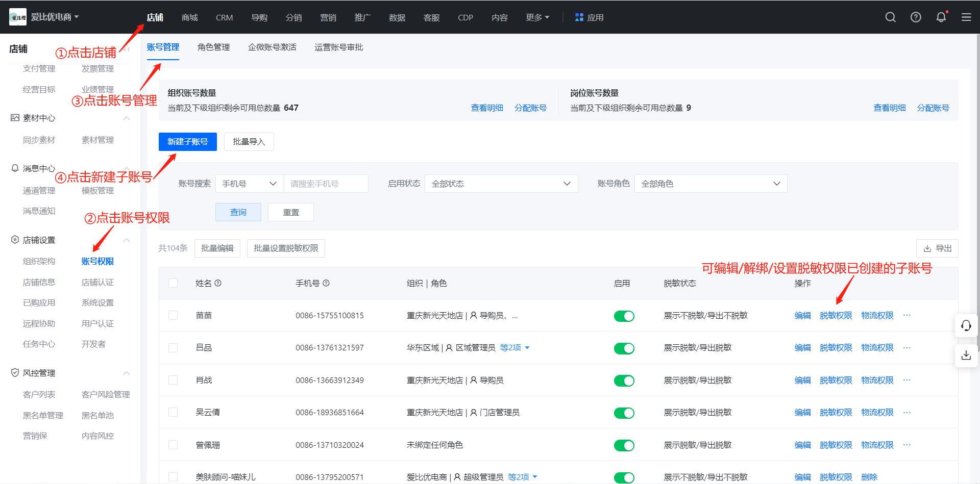Screen dimensions: 980x484
Task: Click the 素材中心 image icon
Action: (x=15, y=118)
